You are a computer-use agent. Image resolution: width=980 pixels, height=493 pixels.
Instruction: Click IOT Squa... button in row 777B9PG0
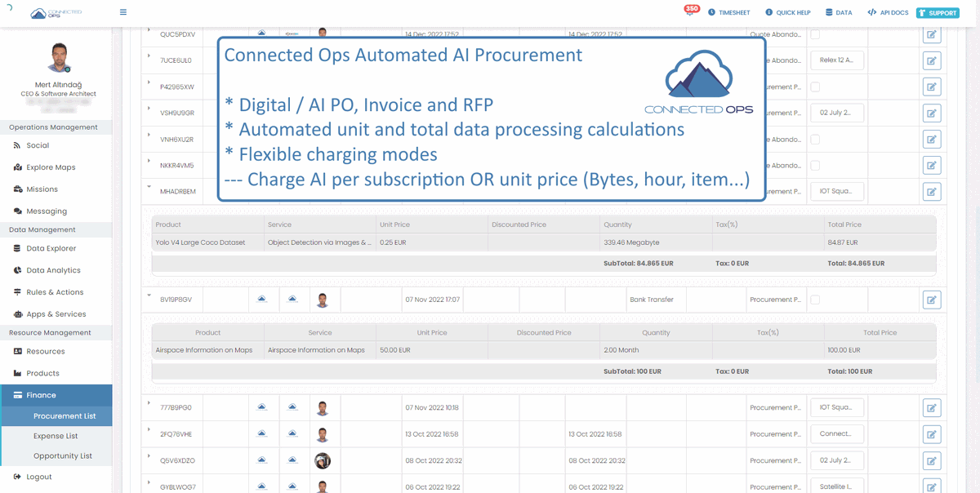tap(836, 407)
